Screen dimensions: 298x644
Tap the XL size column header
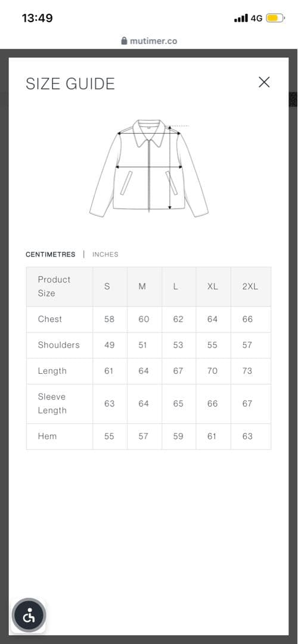212,287
